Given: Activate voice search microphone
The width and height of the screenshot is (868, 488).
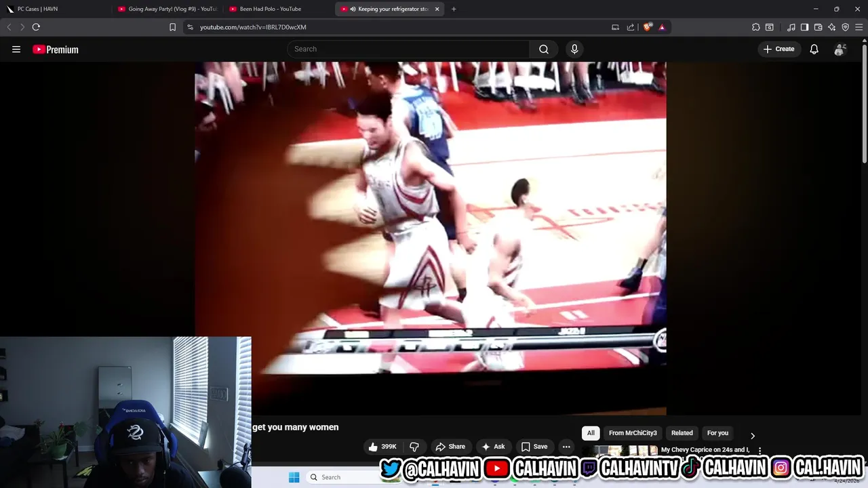Looking at the screenshot, I should [x=574, y=49].
